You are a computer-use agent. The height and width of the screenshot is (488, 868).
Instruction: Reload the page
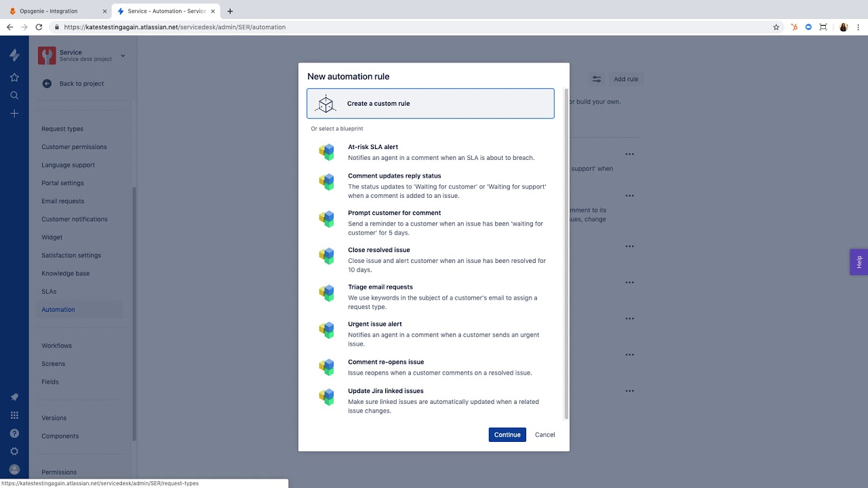click(39, 27)
